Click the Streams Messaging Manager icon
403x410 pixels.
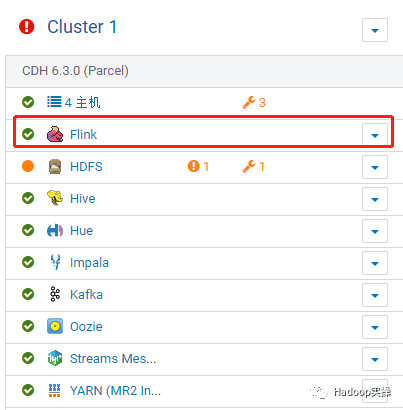[x=55, y=358]
